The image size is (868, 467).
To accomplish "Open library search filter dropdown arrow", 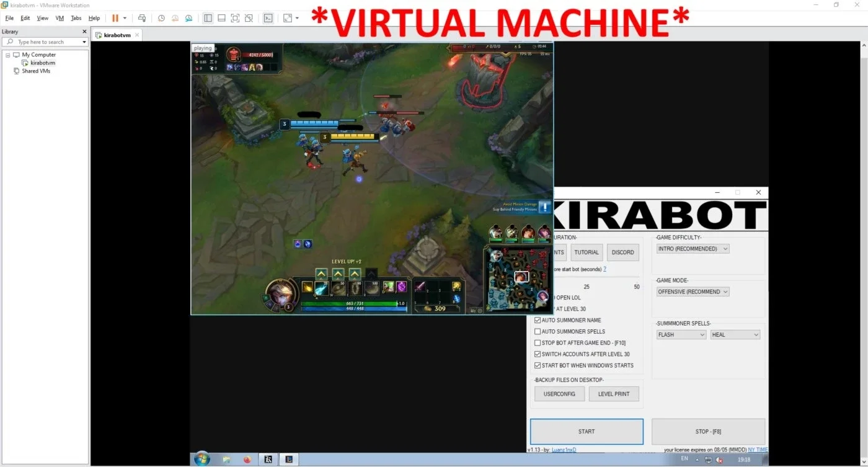I will pyautogui.click(x=84, y=42).
